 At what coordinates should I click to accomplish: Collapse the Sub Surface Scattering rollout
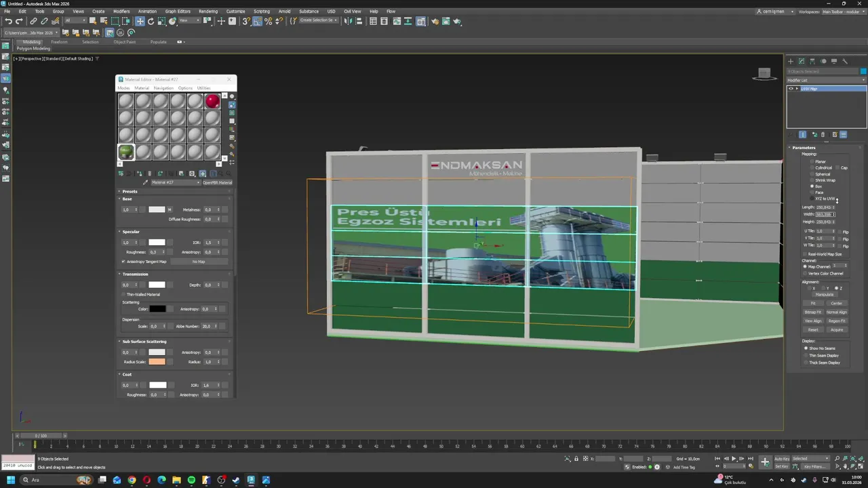(x=120, y=342)
